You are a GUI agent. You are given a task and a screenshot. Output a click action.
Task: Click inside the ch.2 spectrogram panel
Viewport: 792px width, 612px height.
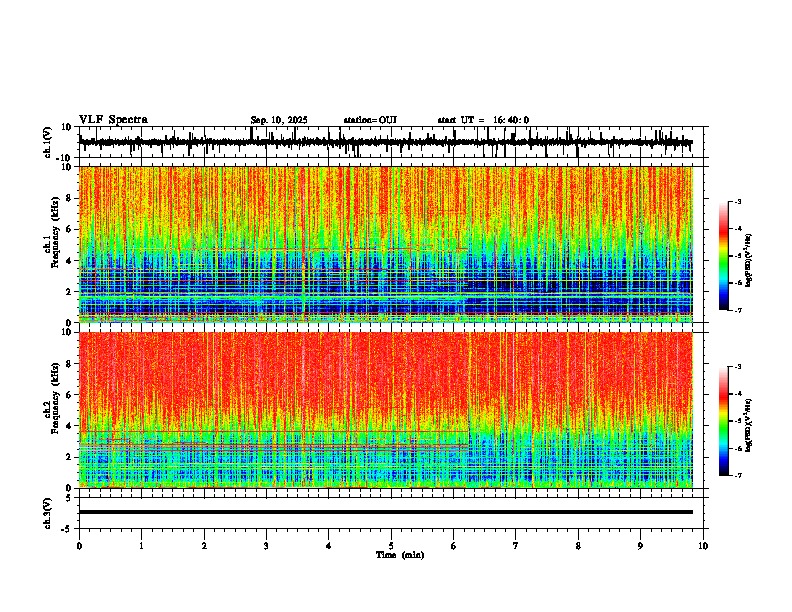386,410
